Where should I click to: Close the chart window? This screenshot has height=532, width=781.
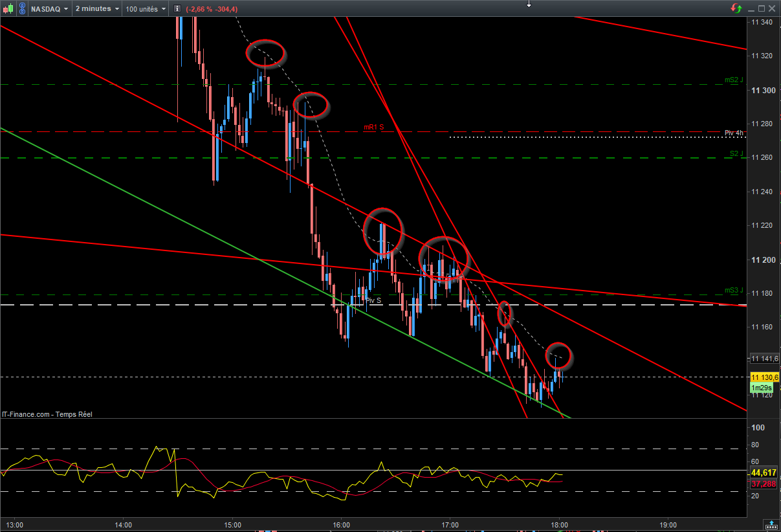click(x=773, y=9)
